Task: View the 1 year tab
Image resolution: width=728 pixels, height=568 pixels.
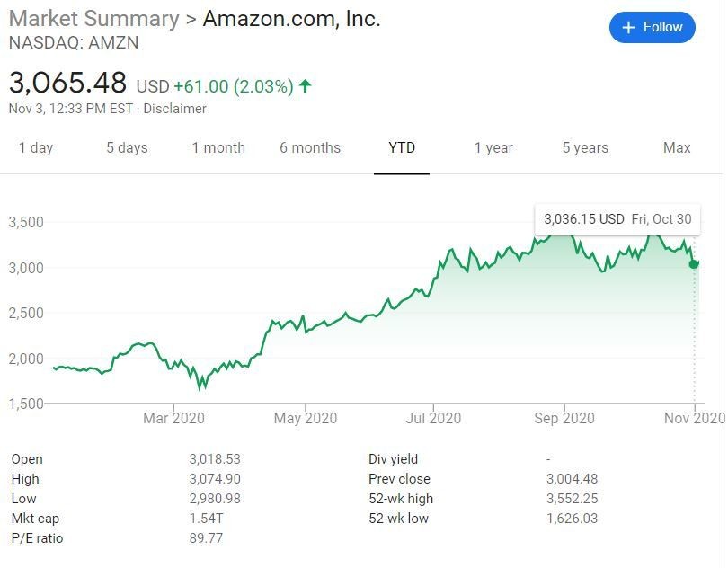Action: point(493,147)
